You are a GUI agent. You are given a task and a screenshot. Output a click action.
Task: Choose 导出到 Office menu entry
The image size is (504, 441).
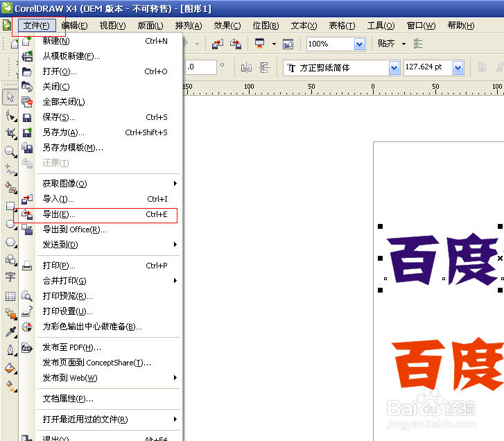(x=101, y=230)
